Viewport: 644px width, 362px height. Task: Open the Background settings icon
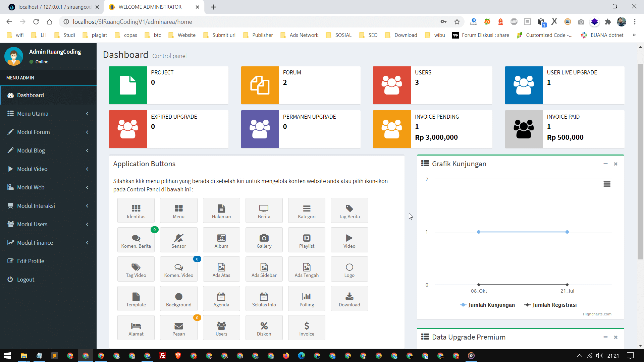(x=178, y=298)
